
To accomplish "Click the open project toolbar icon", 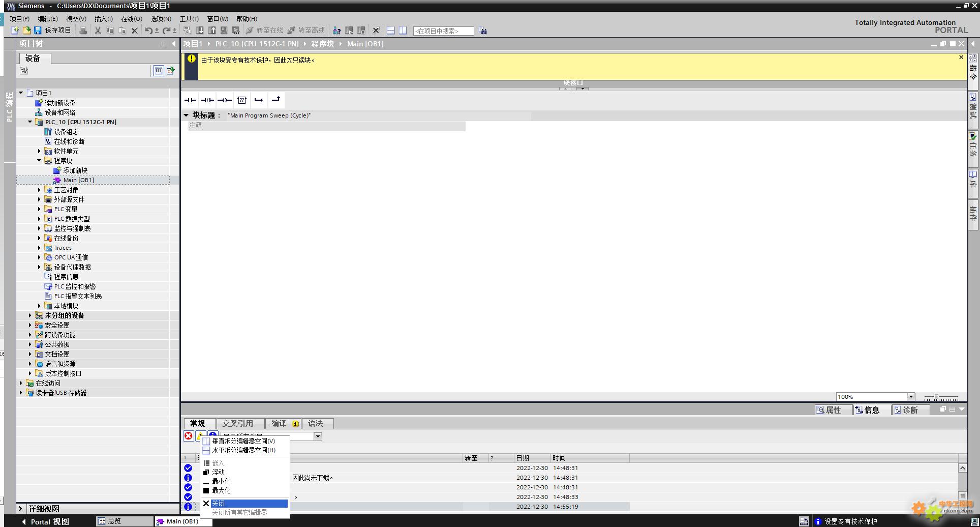I will pyautogui.click(x=26, y=31).
